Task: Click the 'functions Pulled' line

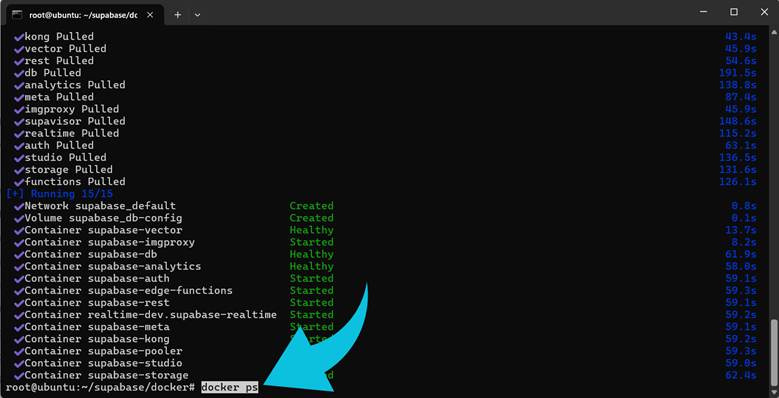Action: [75, 182]
